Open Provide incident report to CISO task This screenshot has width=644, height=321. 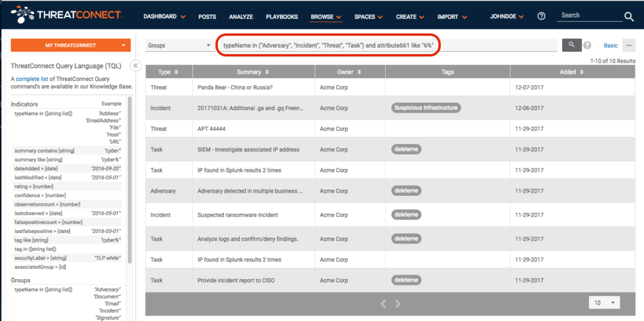click(236, 281)
